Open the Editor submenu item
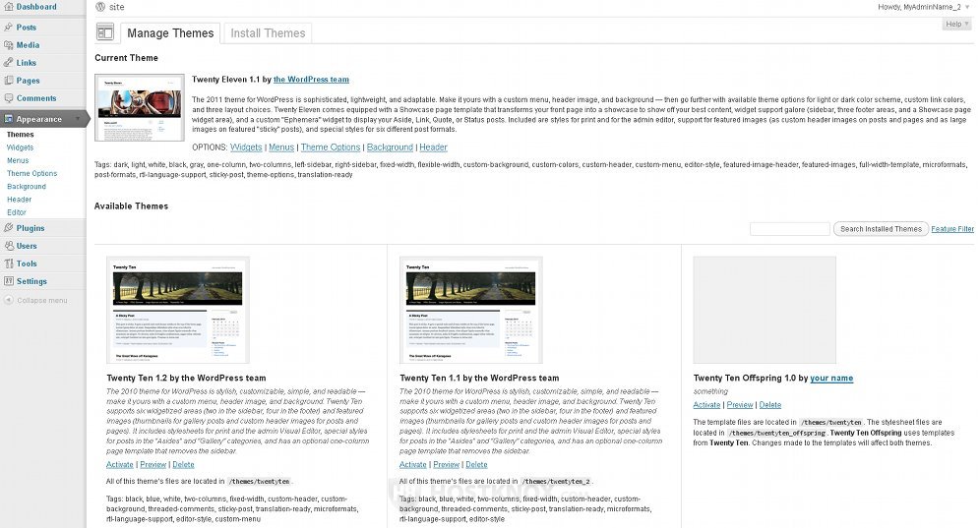Image resolution: width=980 pixels, height=528 pixels. [17, 213]
